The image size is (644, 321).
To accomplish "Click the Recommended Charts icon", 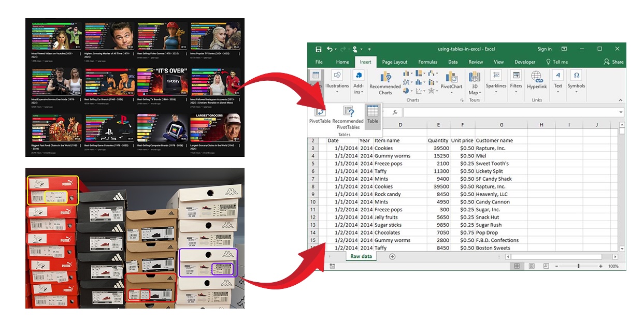I will pyautogui.click(x=385, y=82).
